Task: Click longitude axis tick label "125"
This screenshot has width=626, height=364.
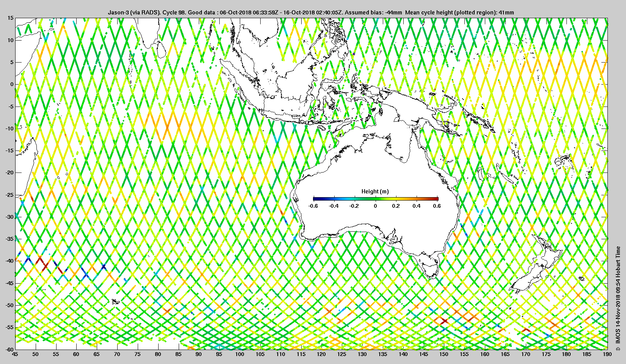Action: tap(342, 355)
